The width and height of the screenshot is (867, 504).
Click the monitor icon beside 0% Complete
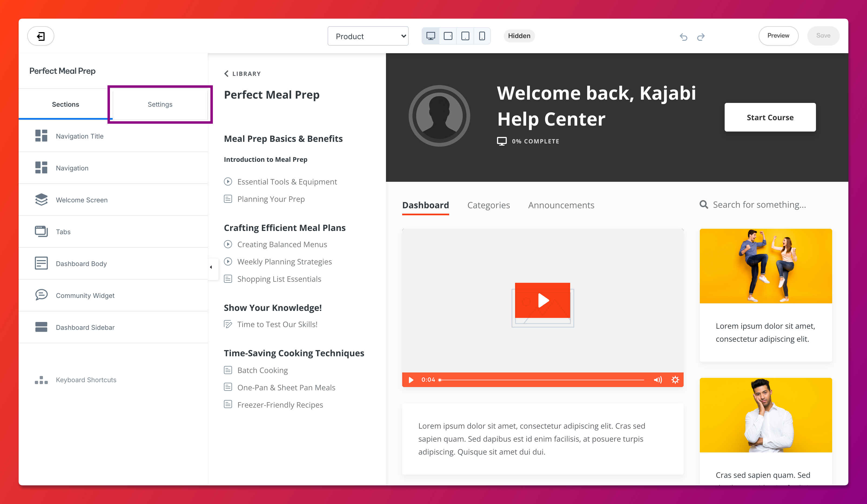pos(502,141)
